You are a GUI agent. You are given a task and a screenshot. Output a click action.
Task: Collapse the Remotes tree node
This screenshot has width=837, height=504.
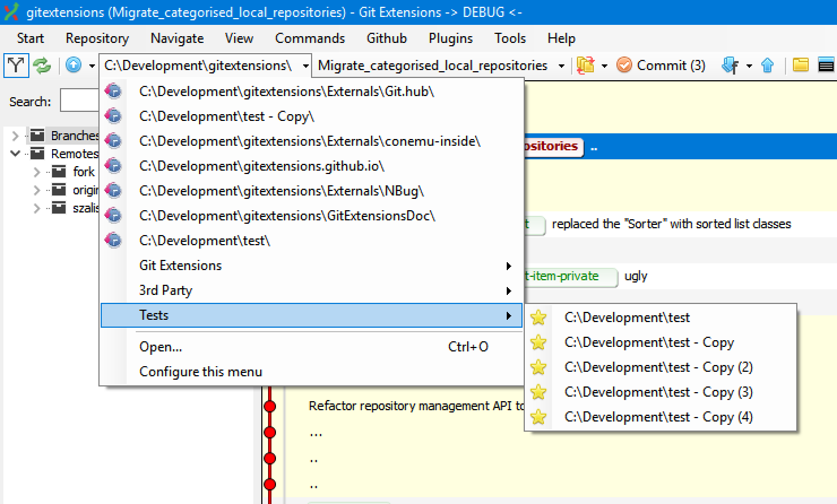(15, 153)
